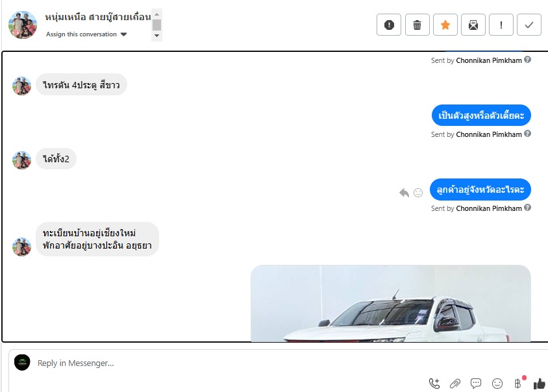Mark conversation done with the checkmark button
548x392 pixels.
tap(529, 25)
